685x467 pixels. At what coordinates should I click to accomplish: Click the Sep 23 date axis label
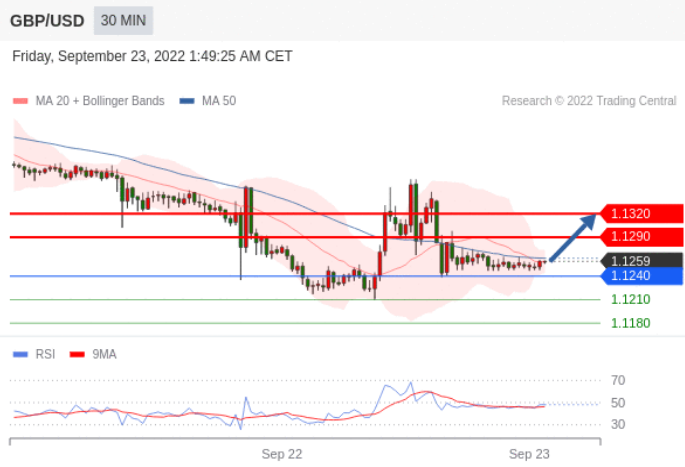(x=529, y=454)
